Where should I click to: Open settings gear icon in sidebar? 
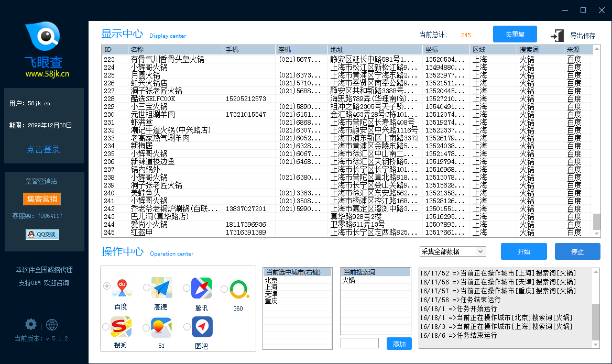pyautogui.click(x=31, y=324)
